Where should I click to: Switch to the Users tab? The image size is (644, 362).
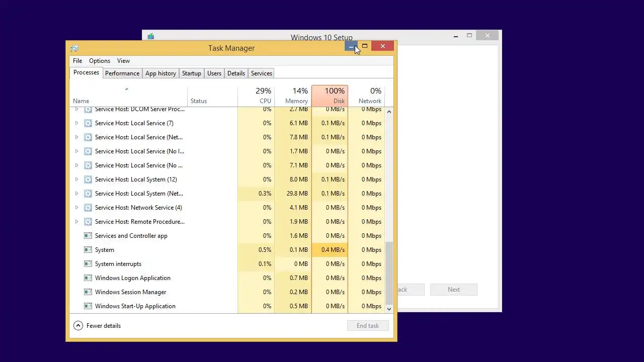[x=214, y=73]
